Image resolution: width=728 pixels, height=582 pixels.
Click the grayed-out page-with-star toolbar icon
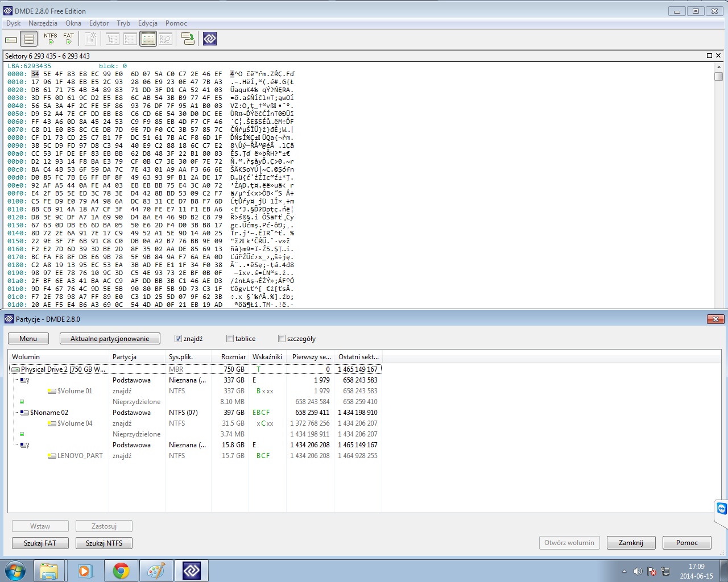coord(90,39)
